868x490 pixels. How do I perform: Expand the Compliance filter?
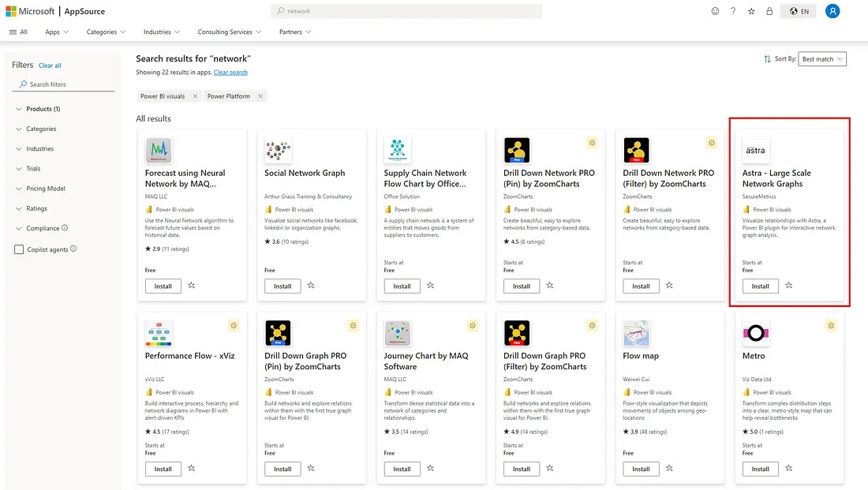point(37,228)
